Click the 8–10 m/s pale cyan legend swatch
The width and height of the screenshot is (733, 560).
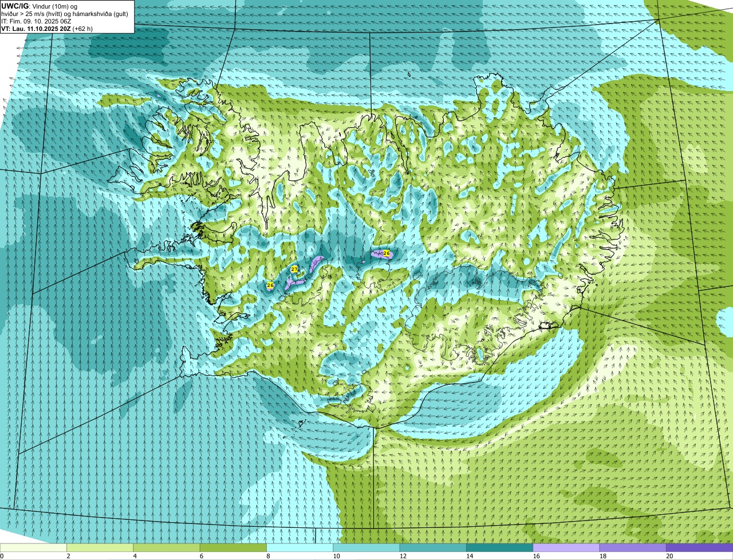coord(299,548)
